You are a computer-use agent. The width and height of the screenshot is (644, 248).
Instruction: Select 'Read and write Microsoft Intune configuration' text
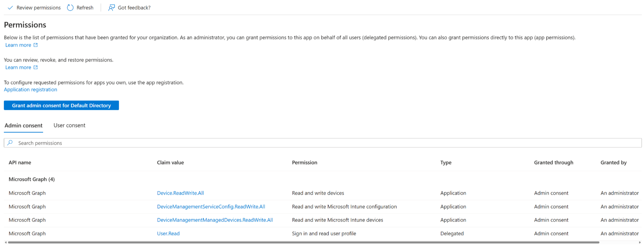click(344, 207)
